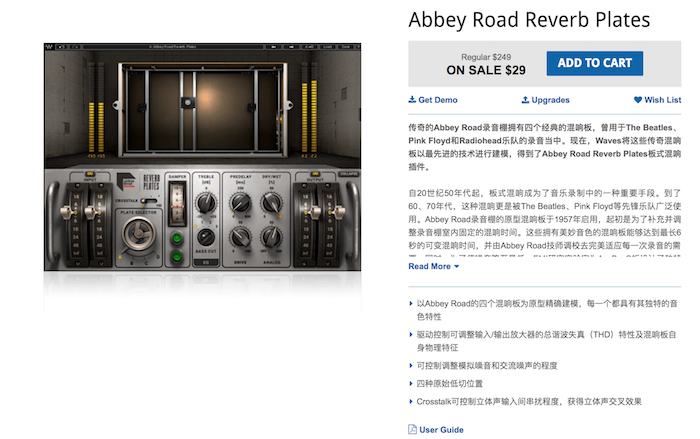Click the Abbey Road Reverb Plates title
The image size is (700, 439).
529,20
